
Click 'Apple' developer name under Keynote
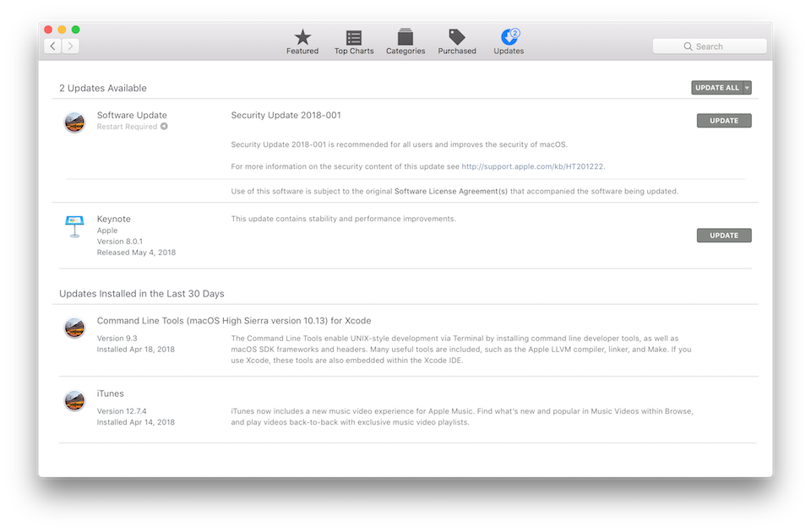click(x=107, y=231)
